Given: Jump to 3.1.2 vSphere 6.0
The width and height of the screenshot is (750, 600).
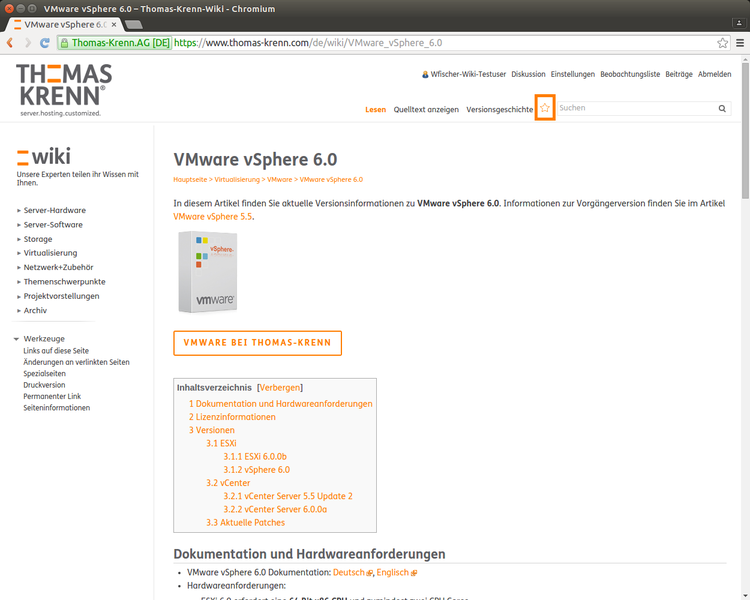Looking at the screenshot, I should coord(256,470).
